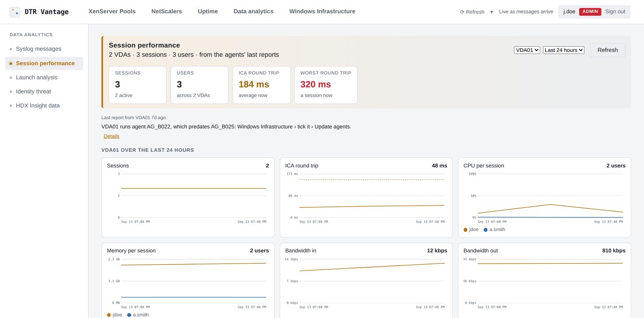Click the Sessions chart title
644x318 pixels.
(x=118, y=165)
